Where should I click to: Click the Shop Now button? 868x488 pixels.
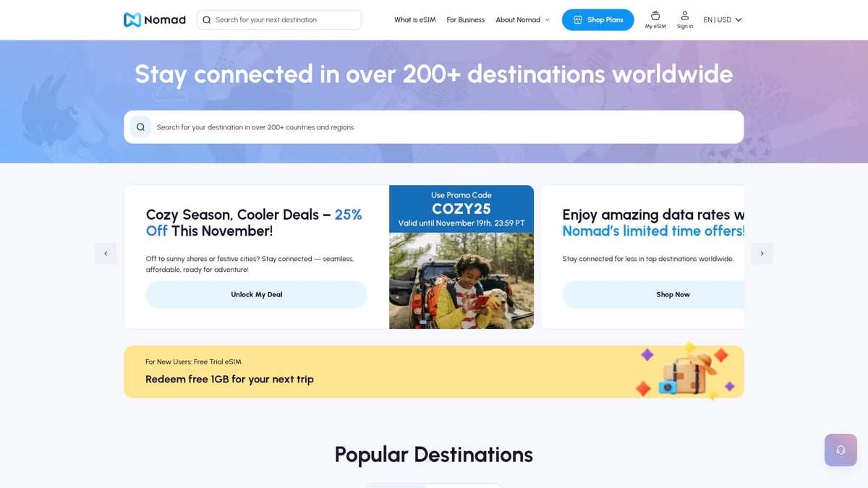point(653,294)
